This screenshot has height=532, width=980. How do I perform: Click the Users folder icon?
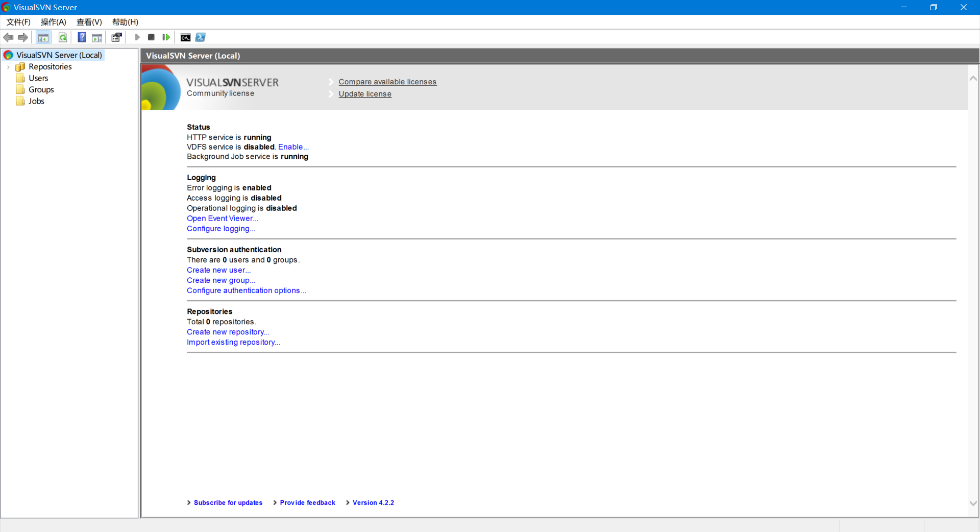(x=20, y=78)
